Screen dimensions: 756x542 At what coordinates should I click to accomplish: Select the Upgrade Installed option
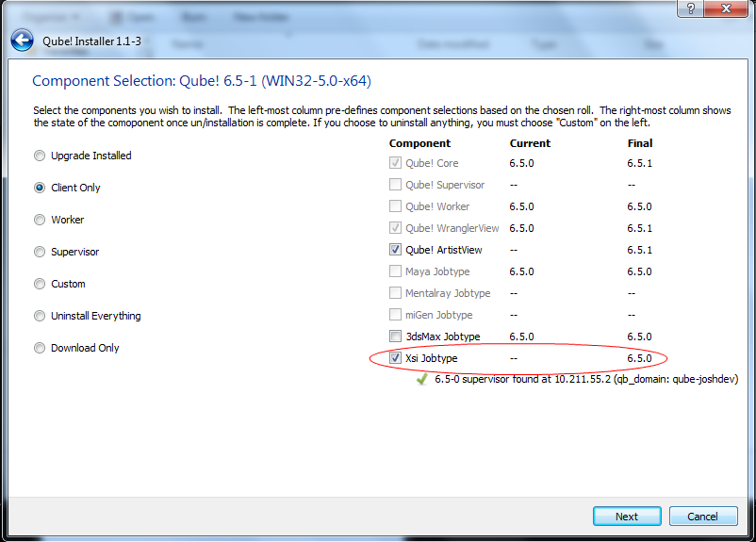40,156
